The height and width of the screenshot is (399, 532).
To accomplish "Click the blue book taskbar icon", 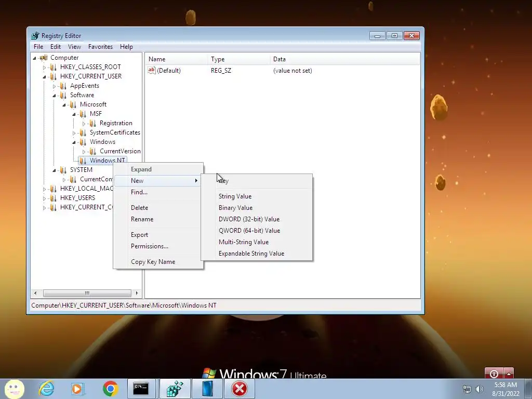I will (x=207, y=389).
